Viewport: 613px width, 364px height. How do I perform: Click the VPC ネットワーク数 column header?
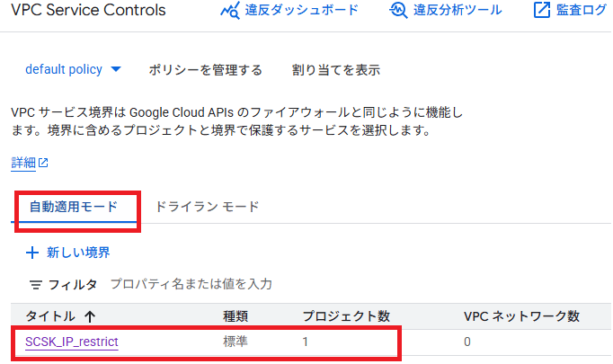pyautogui.click(x=521, y=316)
